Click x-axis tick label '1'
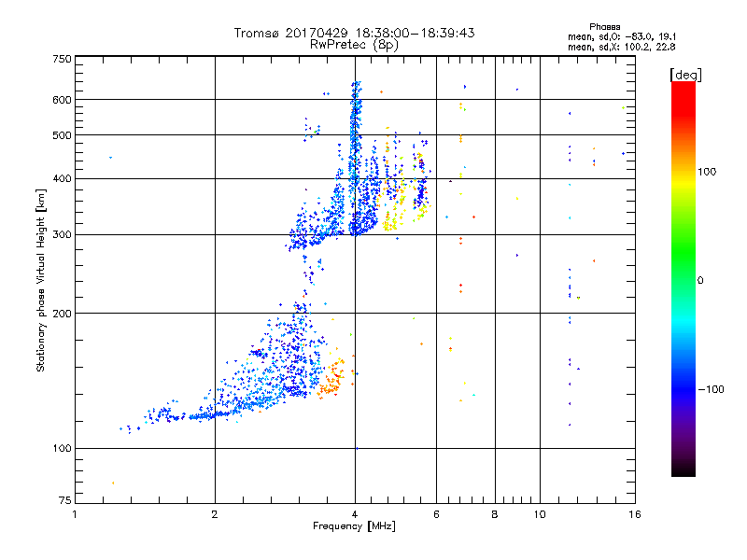Screen dimensions: 747x560 click(x=75, y=514)
